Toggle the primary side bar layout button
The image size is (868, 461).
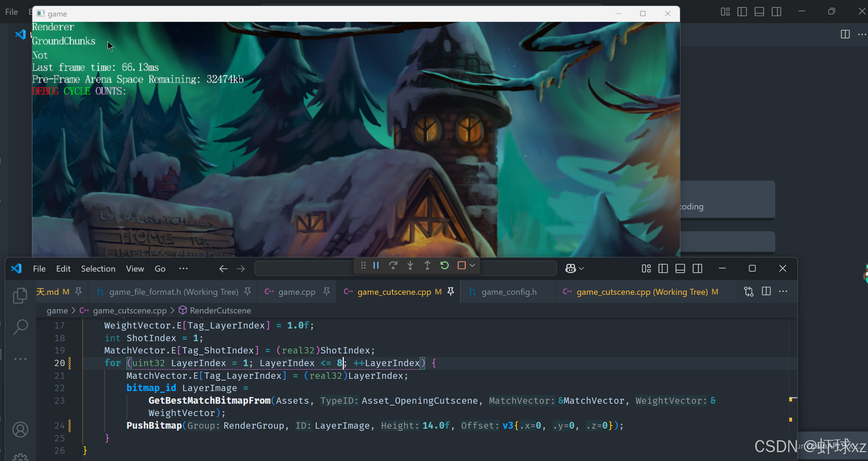pos(663,269)
